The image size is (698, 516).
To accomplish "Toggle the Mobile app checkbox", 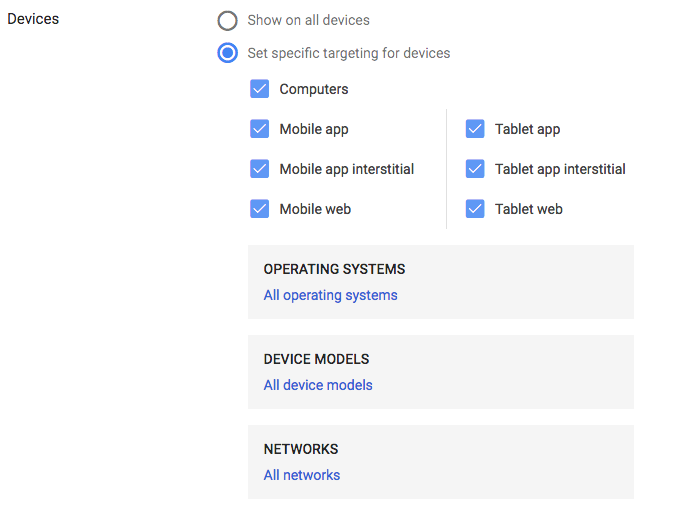I will click(x=260, y=129).
